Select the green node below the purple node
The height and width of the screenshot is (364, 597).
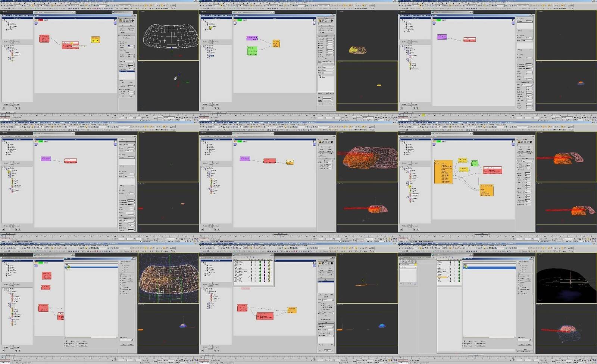[252, 51]
